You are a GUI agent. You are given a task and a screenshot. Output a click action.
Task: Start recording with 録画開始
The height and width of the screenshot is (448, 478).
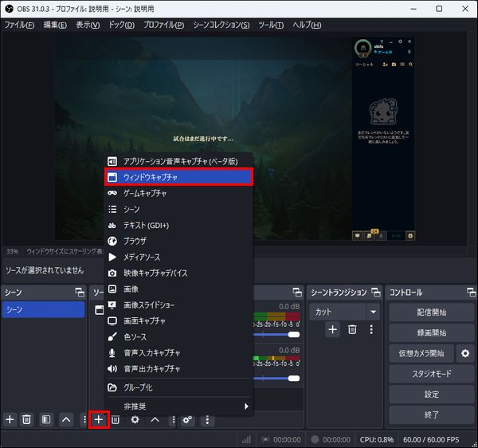pyautogui.click(x=431, y=332)
